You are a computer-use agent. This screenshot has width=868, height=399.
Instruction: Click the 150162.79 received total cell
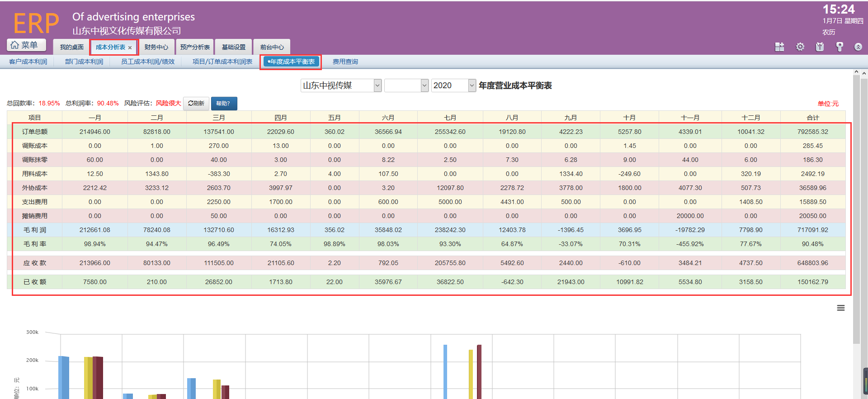[x=813, y=282]
